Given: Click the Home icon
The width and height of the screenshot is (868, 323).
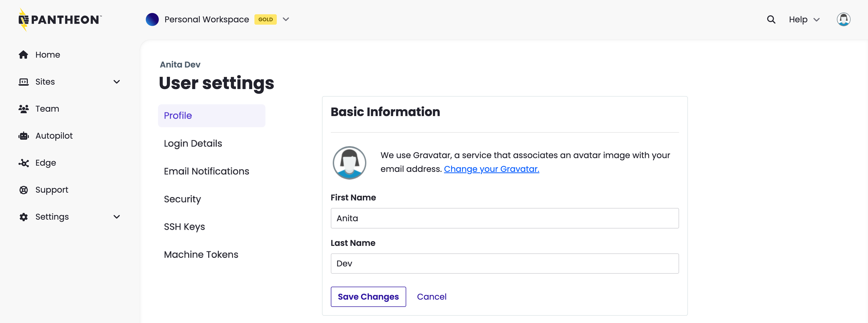Looking at the screenshot, I should tap(23, 54).
